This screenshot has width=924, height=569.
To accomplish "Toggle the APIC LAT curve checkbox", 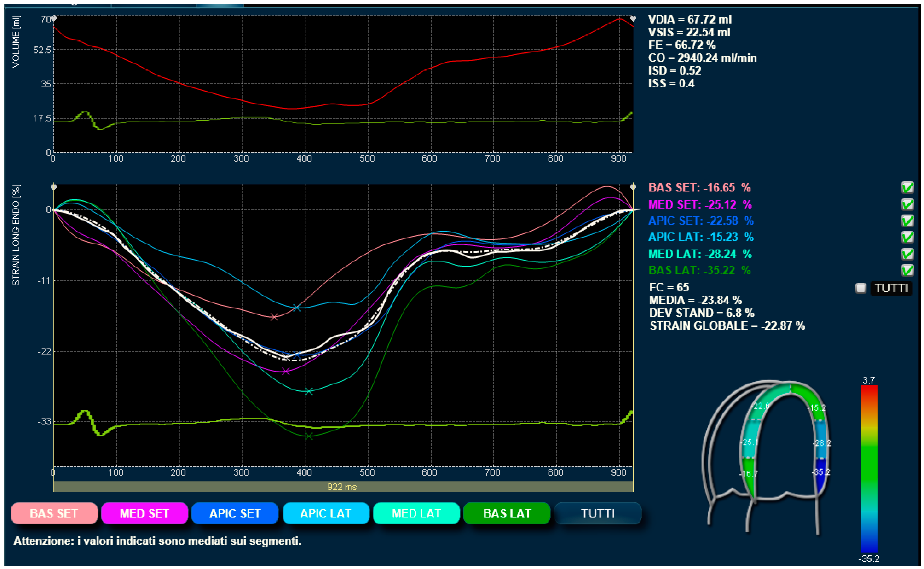I will (908, 237).
